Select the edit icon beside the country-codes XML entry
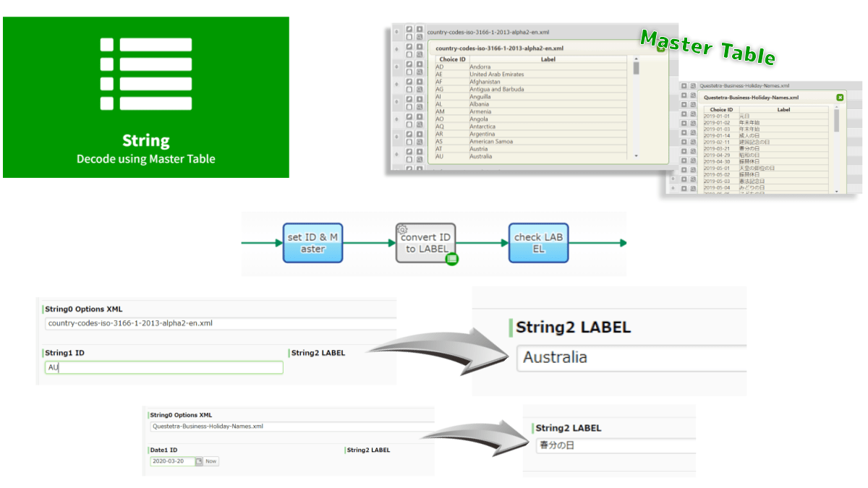Viewport: 868px width, 488px height. (x=409, y=29)
